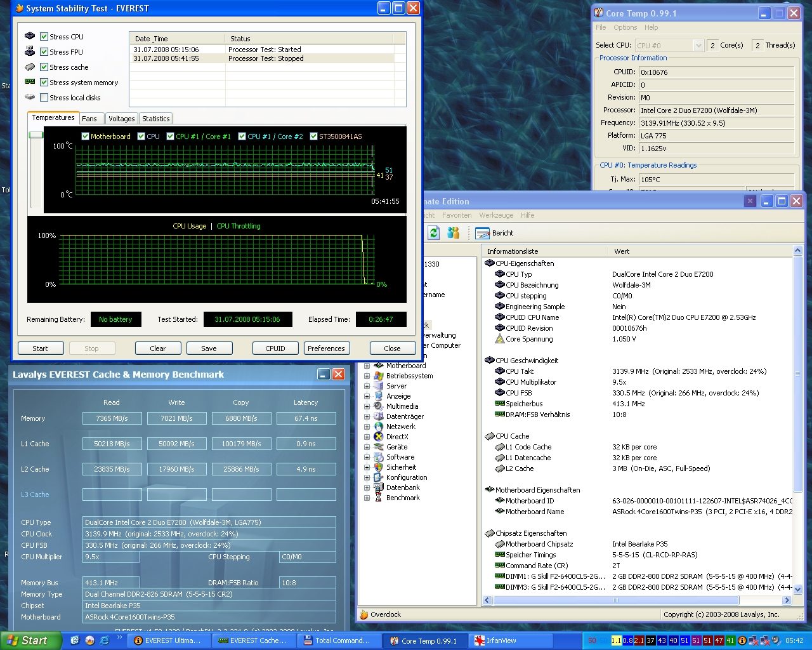Click the Preferences button
Viewport: 812px width, 650px height.
(326, 348)
